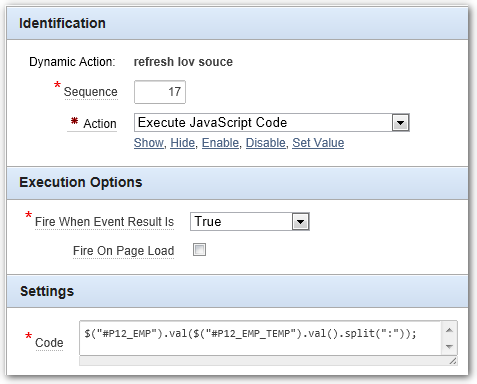Click the Fire When Event Result Is label
Image resolution: width=477 pixels, height=384 pixels.
[x=104, y=222]
